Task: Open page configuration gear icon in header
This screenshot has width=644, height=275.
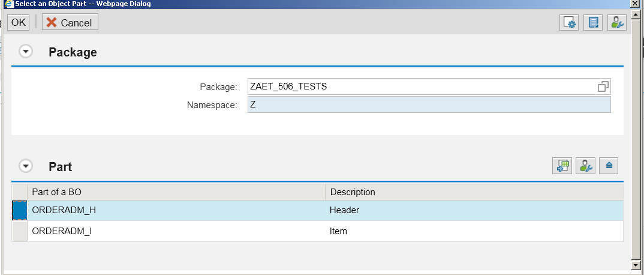Action: [569, 22]
